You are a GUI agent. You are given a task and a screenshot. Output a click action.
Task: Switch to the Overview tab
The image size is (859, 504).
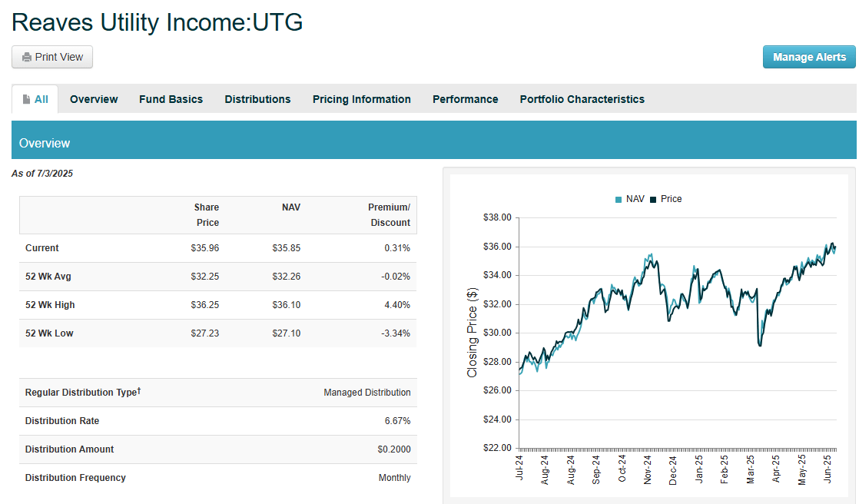tap(94, 99)
